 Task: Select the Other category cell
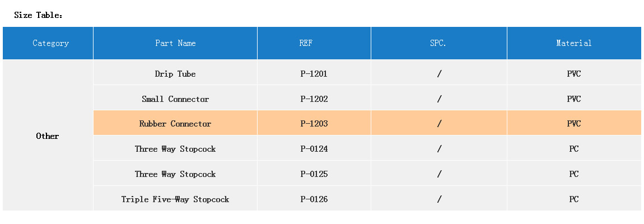48,136
